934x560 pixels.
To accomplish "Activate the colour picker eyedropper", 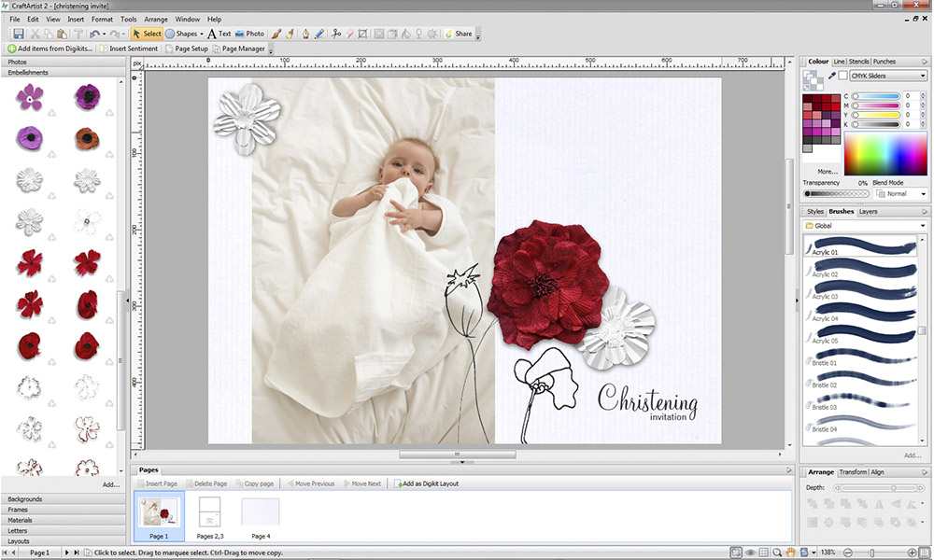I will point(831,76).
